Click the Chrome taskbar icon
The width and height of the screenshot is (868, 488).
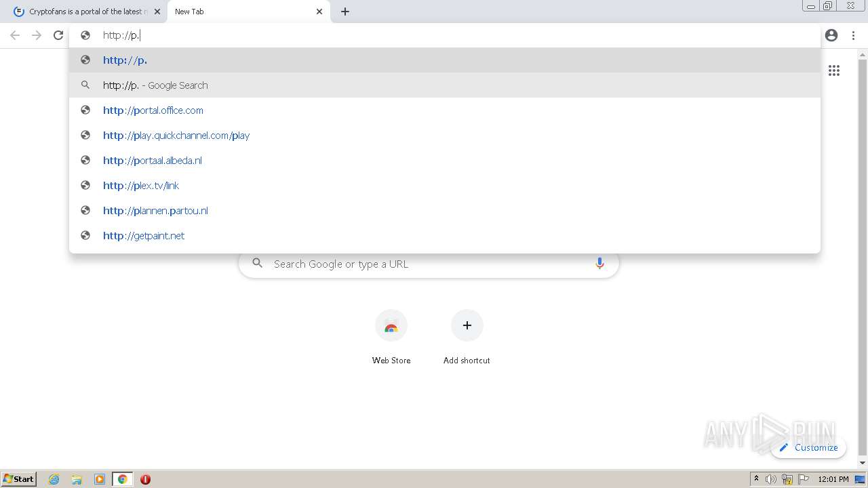click(x=123, y=479)
